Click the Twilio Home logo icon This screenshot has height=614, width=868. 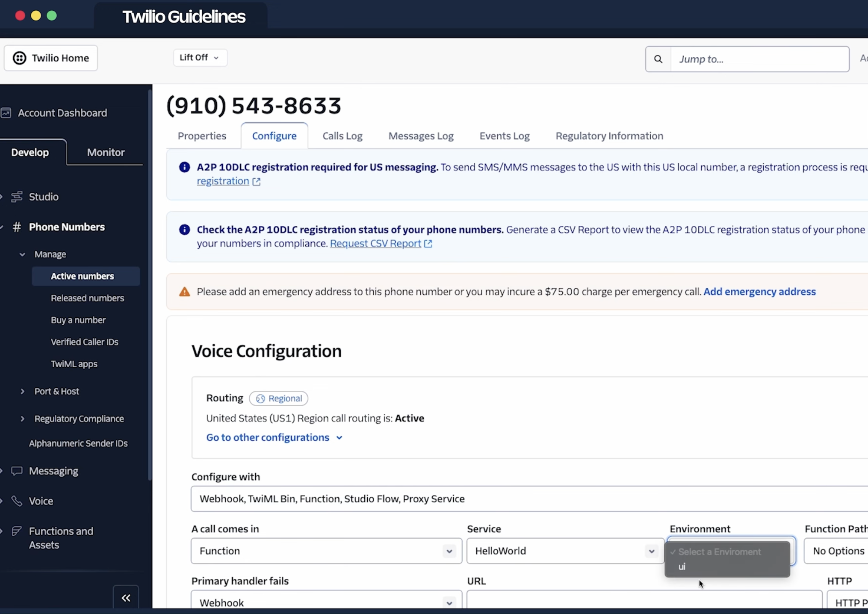[x=19, y=58]
